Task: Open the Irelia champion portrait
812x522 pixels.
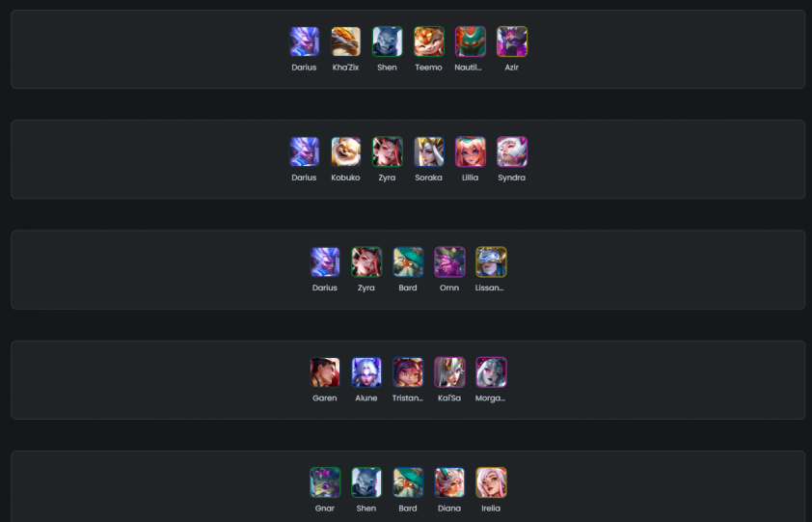Action: pos(491,482)
